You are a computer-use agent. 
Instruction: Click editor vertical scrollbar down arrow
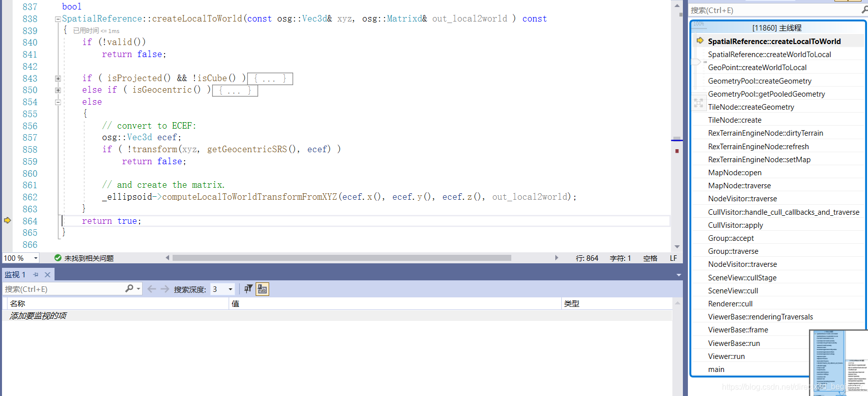click(x=677, y=246)
